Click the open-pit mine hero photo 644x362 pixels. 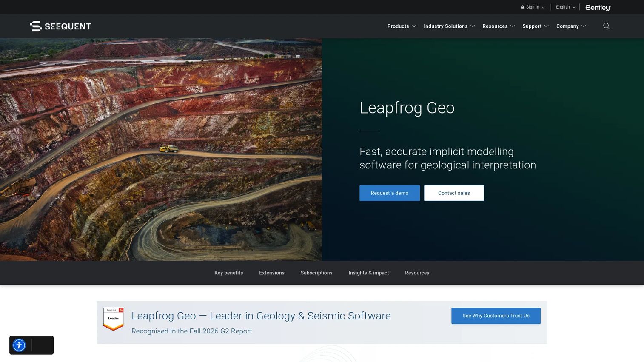coord(161,149)
